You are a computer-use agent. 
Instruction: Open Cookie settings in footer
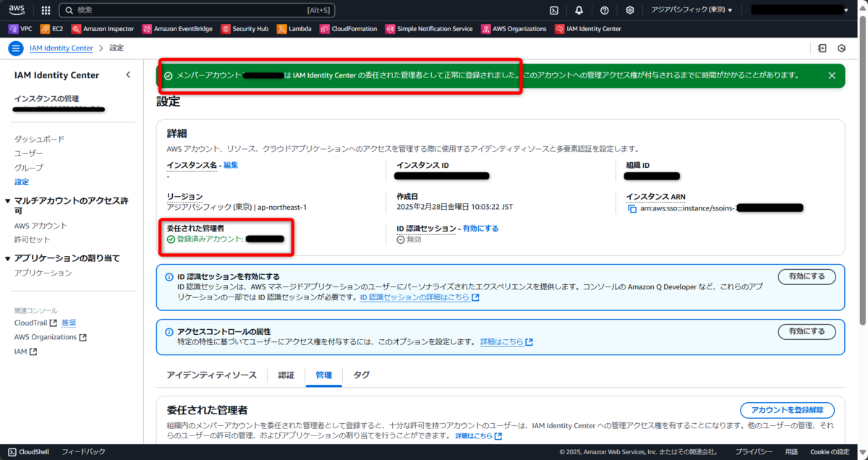coord(830,452)
